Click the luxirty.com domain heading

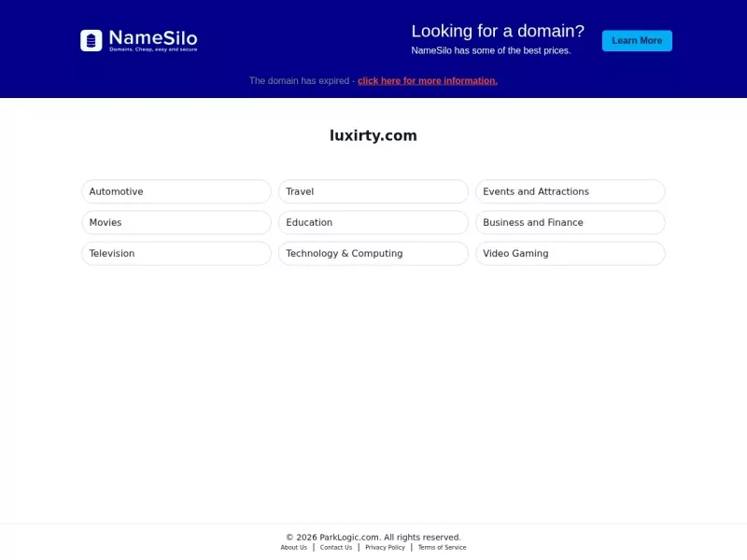click(x=373, y=135)
